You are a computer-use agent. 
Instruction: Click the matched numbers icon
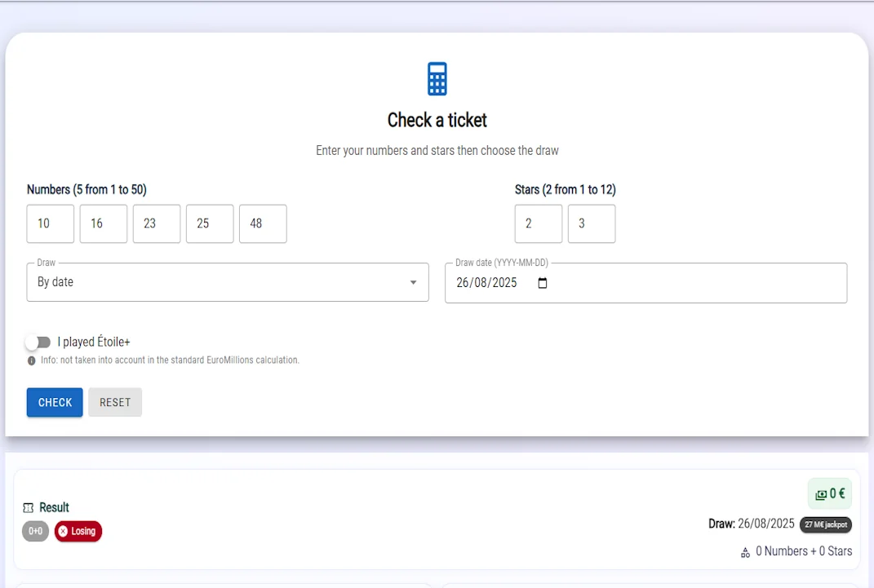pyautogui.click(x=745, y=552)
